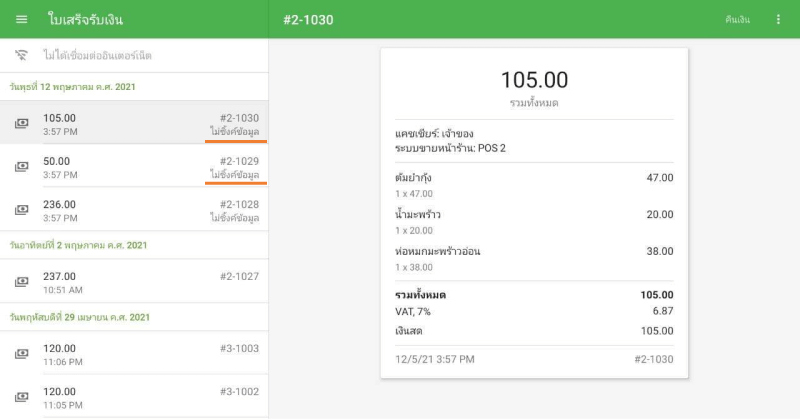Image resolution: width=800 pixels, height=419 pixels.
Task: Click cash icon of receipt #2-1030
Action: point(21,123)
